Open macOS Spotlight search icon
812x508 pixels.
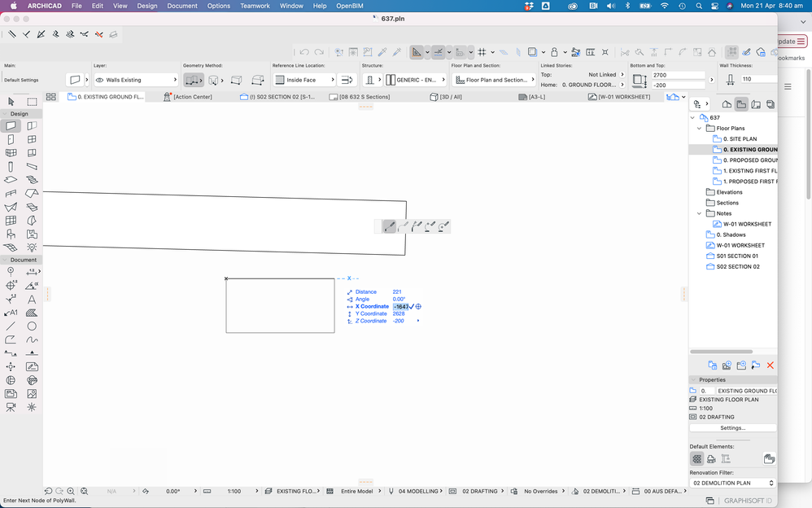[x=699, y=6]
